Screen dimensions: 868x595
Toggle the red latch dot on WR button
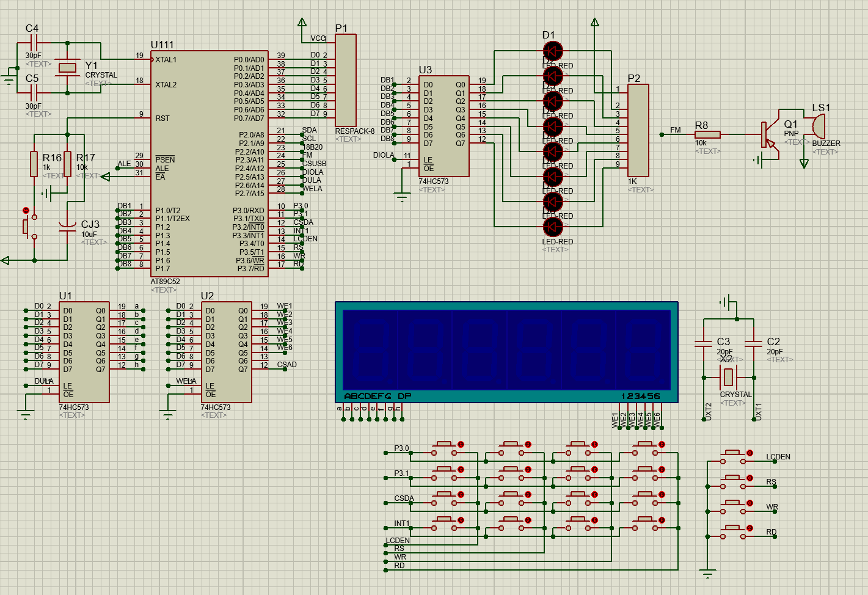749,503
